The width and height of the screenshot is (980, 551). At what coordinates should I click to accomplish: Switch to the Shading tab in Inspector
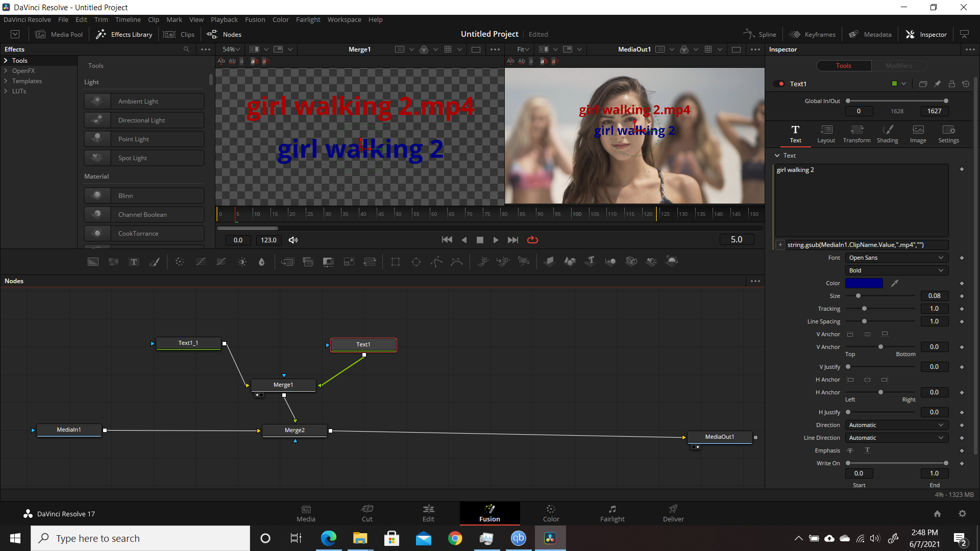point(887,134)
